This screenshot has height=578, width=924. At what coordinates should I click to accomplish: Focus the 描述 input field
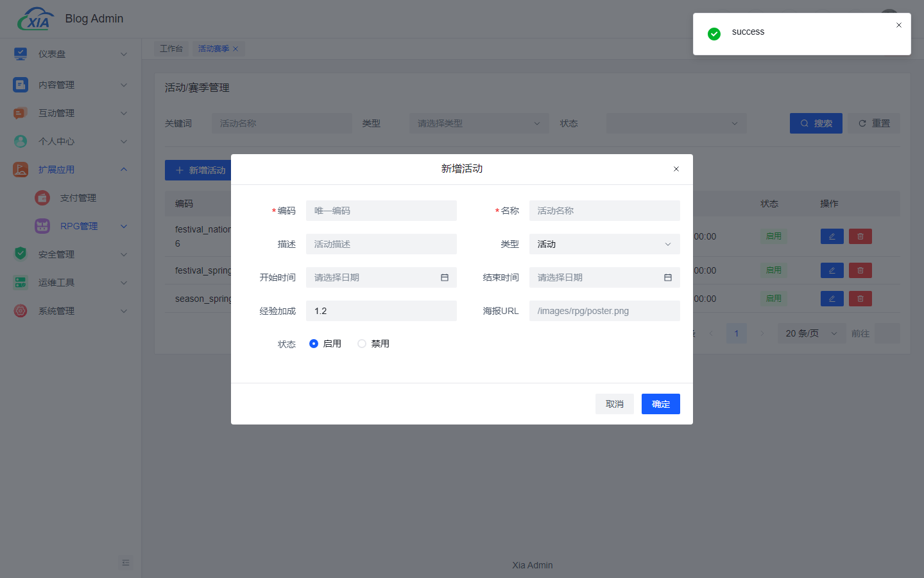[x=381, y=244]
